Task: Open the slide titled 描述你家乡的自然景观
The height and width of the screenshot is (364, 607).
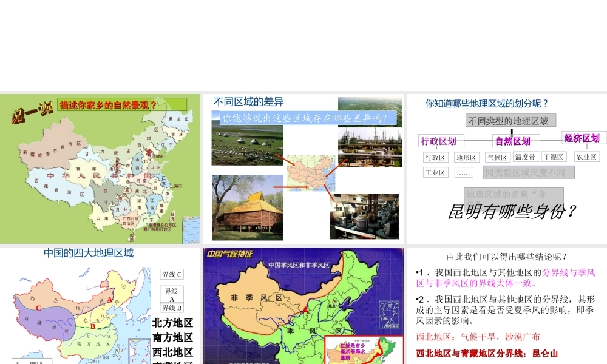Action: pos(100,169)
